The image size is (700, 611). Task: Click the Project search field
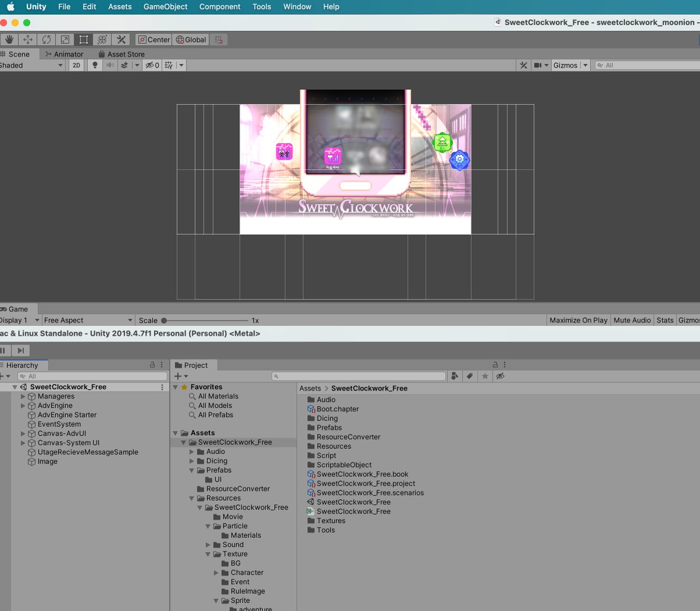point(359,376)
